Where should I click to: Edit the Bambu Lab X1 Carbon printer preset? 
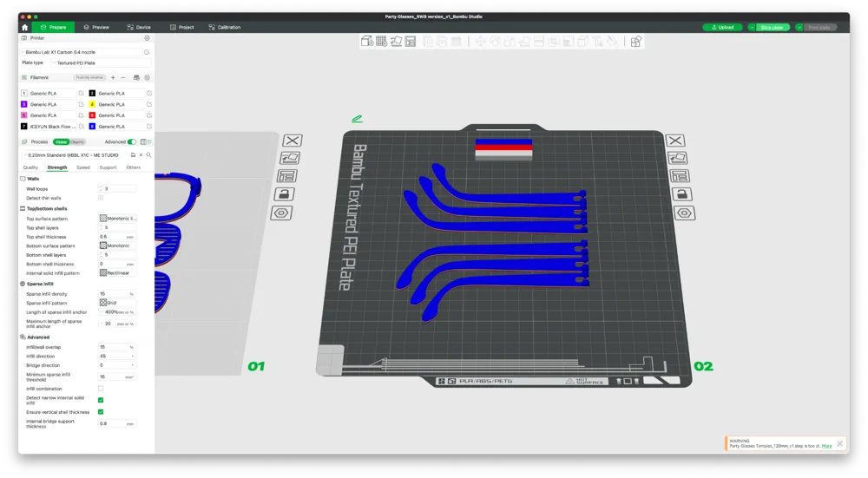[x=147, y=52]
